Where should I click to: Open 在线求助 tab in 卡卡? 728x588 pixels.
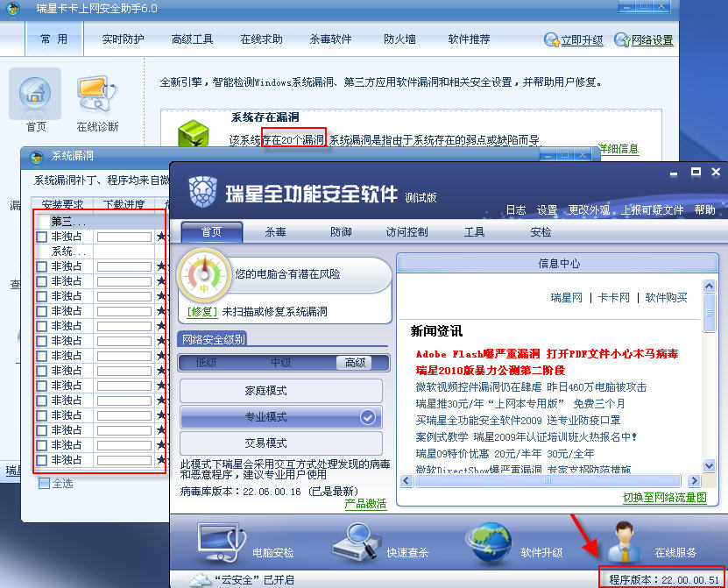261,39
